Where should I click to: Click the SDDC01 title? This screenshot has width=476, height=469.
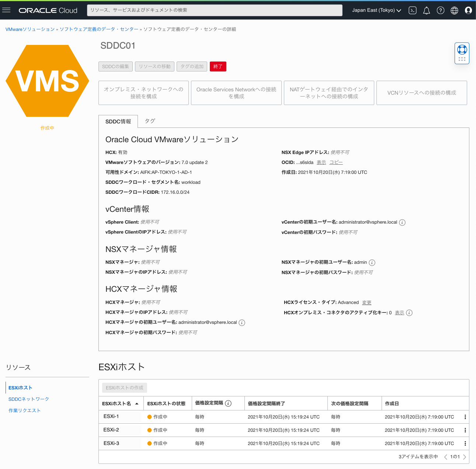(x=118, y=46)
